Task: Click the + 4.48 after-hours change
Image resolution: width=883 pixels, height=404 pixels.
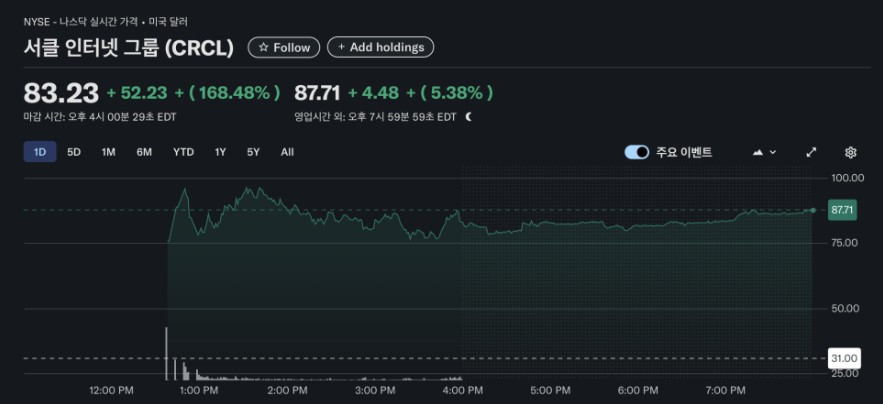Action: coord(373,93)
